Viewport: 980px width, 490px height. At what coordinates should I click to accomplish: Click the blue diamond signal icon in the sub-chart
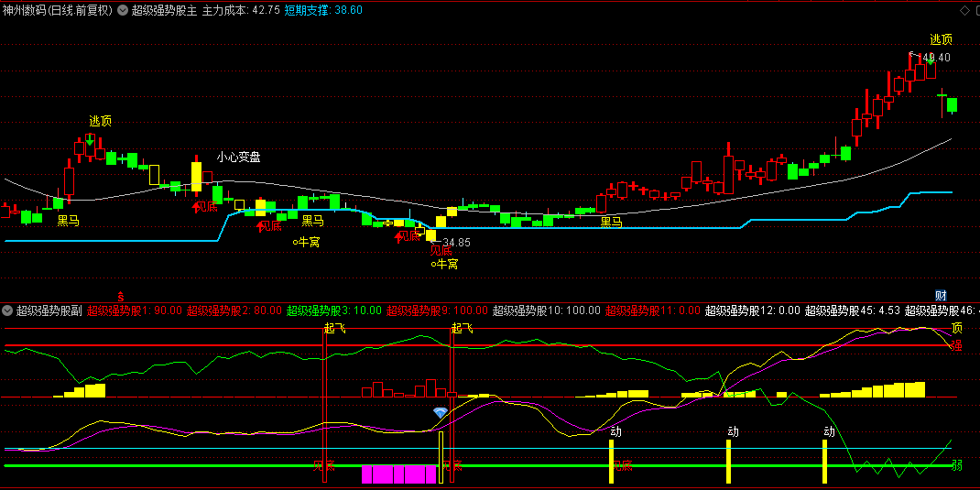(x=441, y=412)
